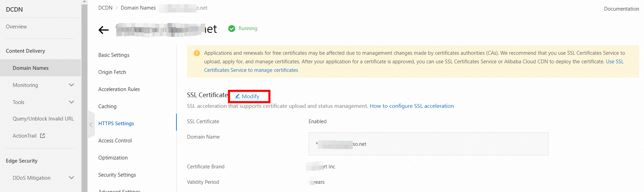Click the Domain Name certificate field
644x192 pixels.
[x=428, y=144]
